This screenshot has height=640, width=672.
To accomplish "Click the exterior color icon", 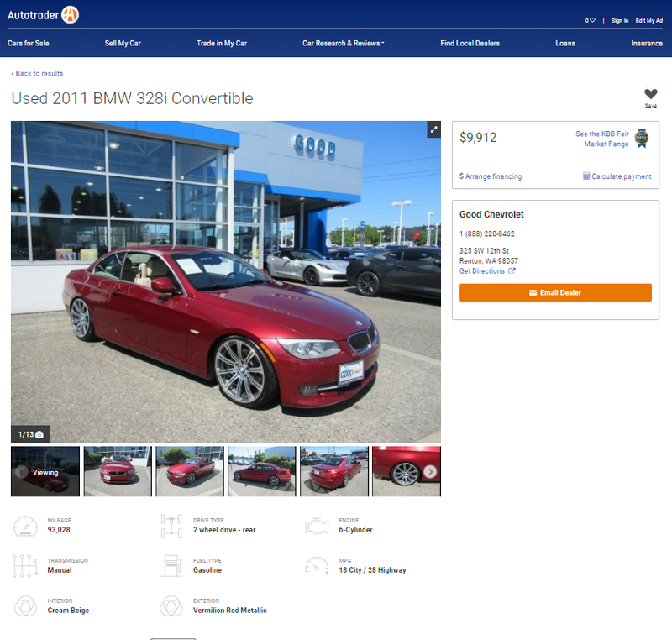I will [x=171, y=606].
